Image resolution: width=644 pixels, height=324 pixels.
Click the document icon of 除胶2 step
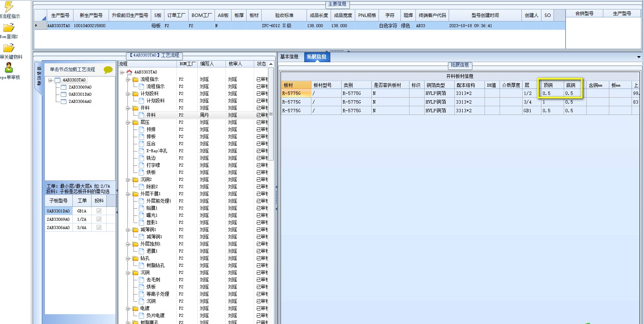(x=141, y=186)
